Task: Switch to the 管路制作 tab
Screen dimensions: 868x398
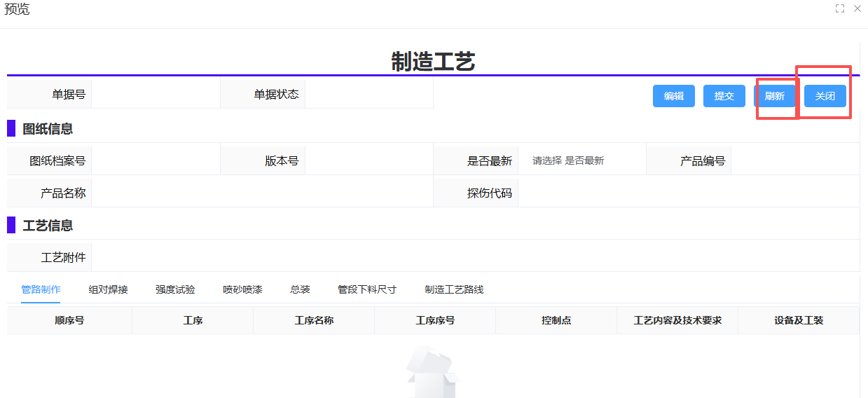Action: click(41, 289)
